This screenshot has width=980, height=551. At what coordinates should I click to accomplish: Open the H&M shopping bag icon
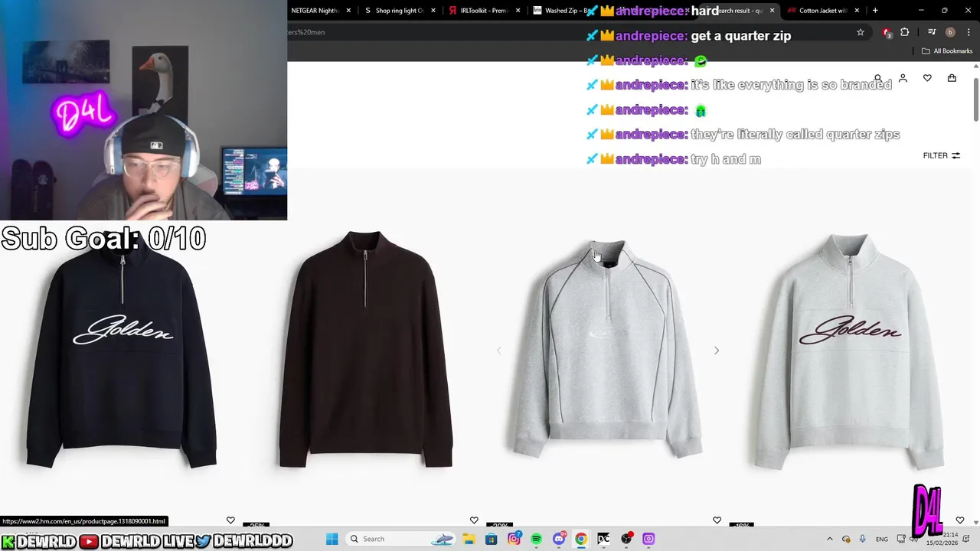point(952,78)
